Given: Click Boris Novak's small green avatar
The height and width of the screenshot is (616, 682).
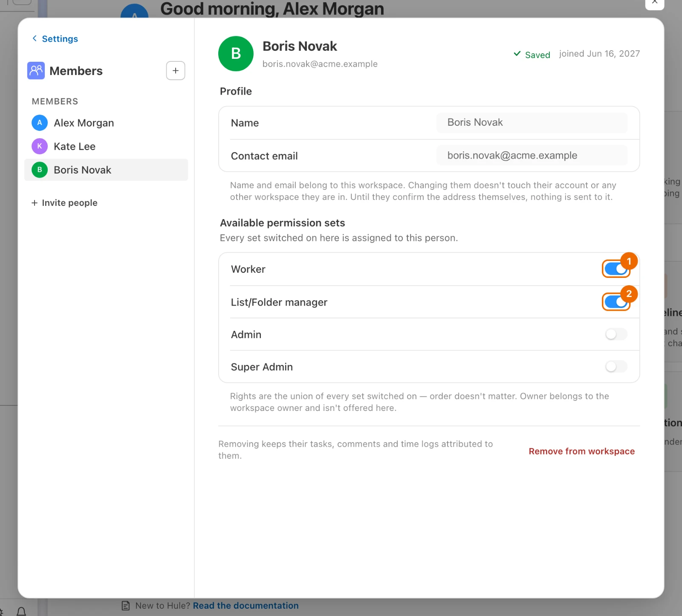Looking at the screenshot, I should pos(40,170).
